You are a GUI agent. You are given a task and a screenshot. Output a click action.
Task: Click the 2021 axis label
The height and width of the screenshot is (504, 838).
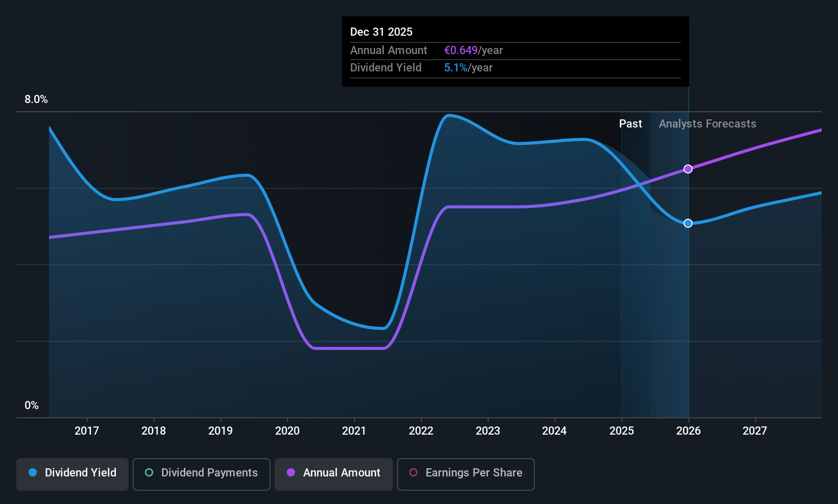pos(354,431)
